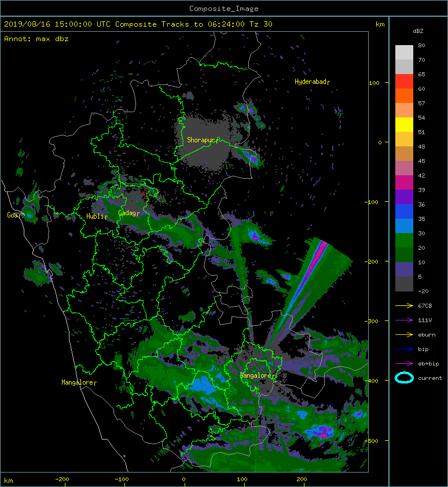
Task: Click the purple 111V arrow legend
Action: point(404,320)
